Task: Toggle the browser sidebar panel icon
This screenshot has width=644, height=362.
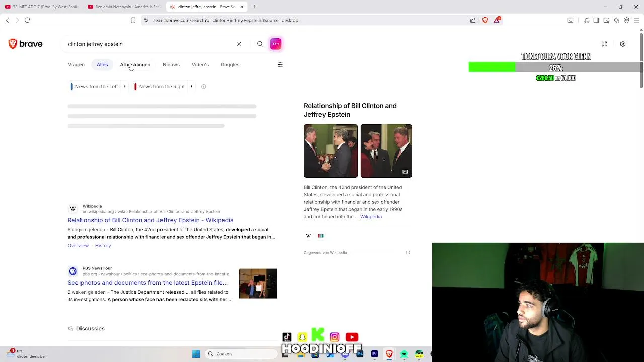Action: click(x=596, y=20)
